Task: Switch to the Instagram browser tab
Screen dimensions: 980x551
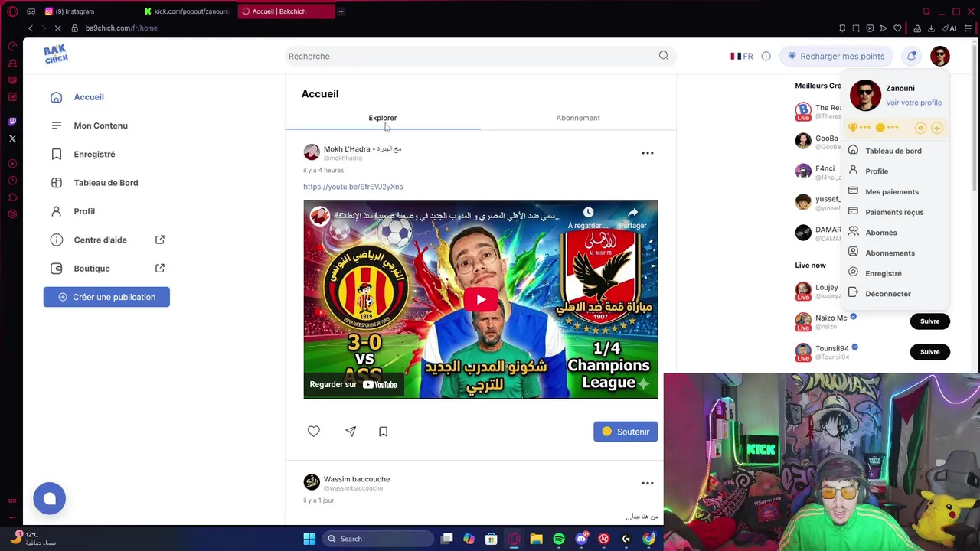Action: (90, 11)
